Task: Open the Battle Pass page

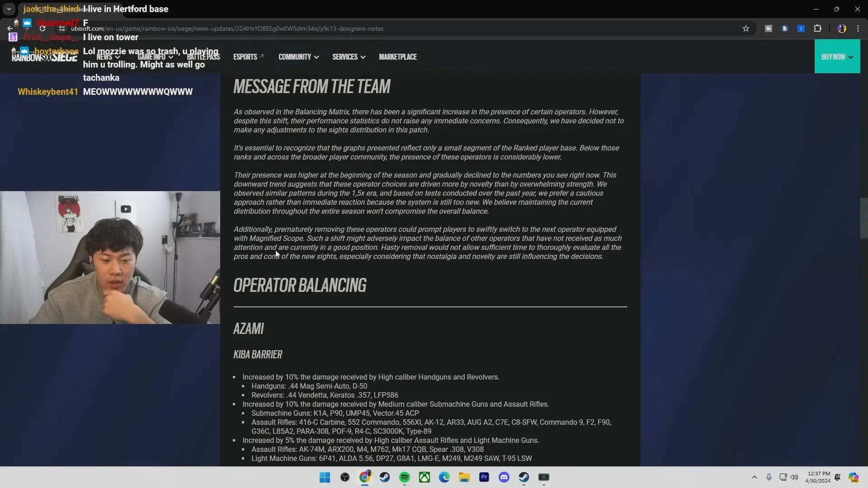Action: 203,57
